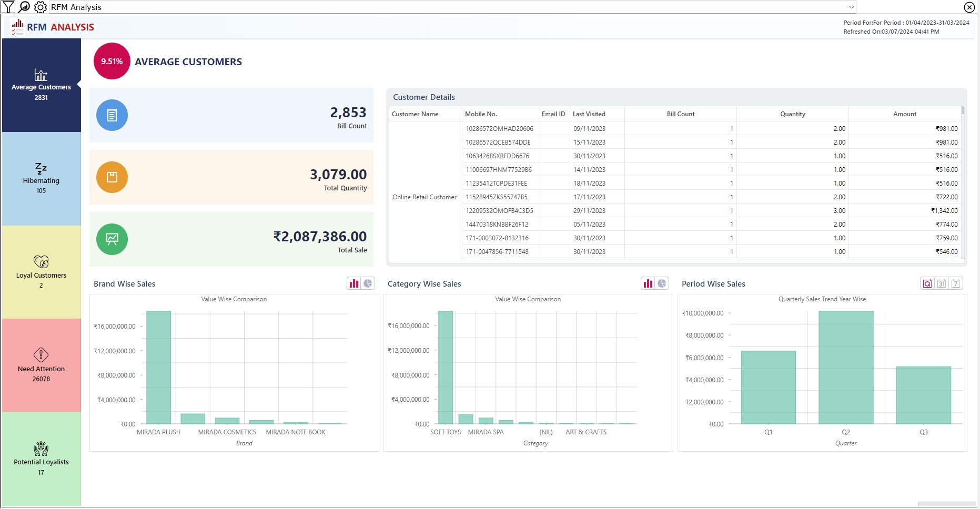Switch Brand Wise Sales to pie chart
The width and height of the screenshot is (980, 509).
368,283
